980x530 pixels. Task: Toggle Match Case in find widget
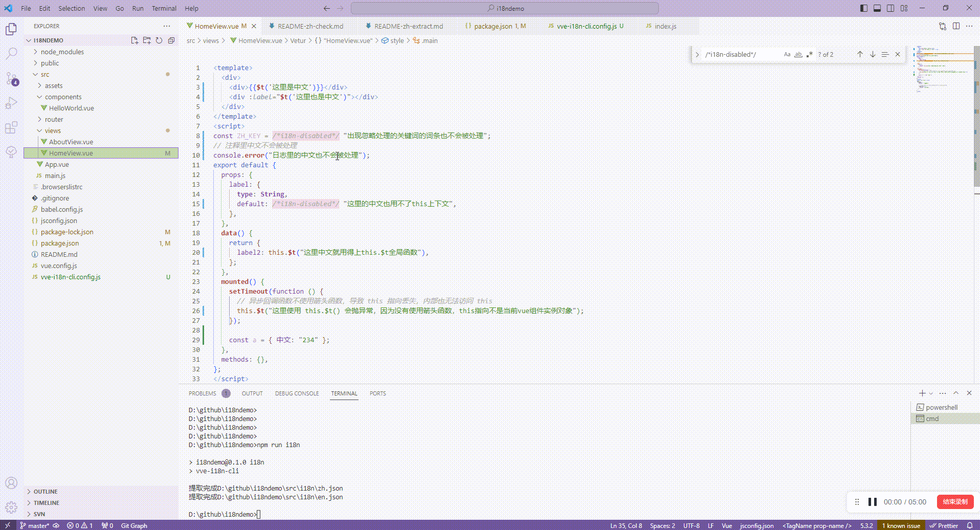pos(787,54)
